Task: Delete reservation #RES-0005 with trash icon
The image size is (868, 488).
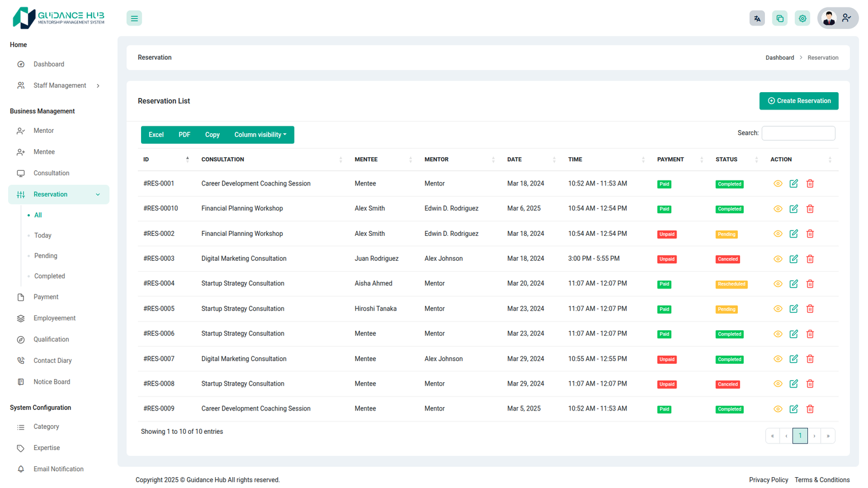Action: pos(810,309)
